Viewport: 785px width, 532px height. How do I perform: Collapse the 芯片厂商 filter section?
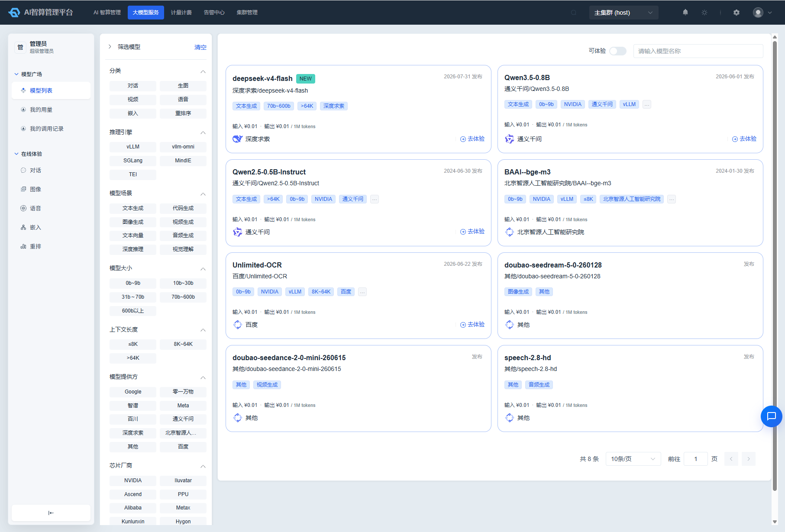tap(203, 466)
